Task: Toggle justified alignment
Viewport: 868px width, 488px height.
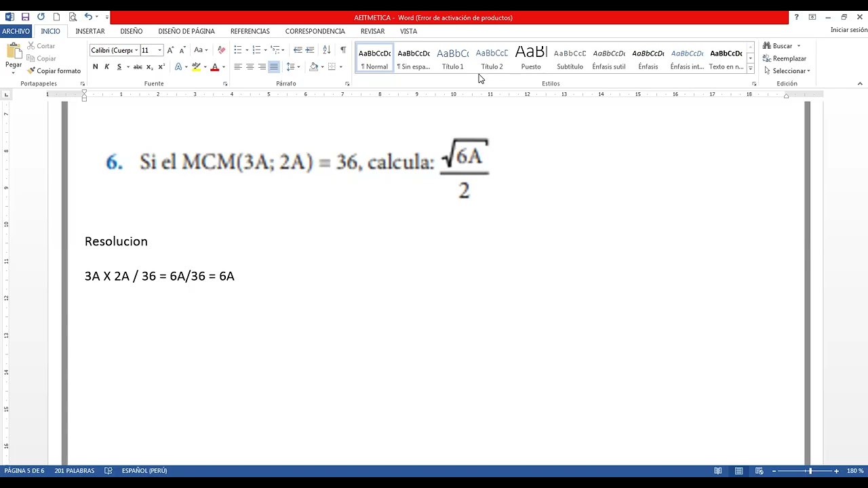Action: click(x=274, y=67)
